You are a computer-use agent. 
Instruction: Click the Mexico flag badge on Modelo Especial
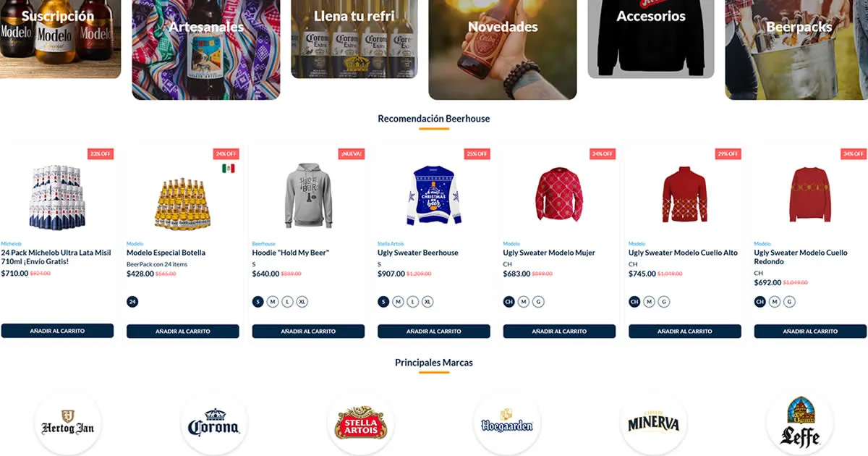tap(229, 169)
